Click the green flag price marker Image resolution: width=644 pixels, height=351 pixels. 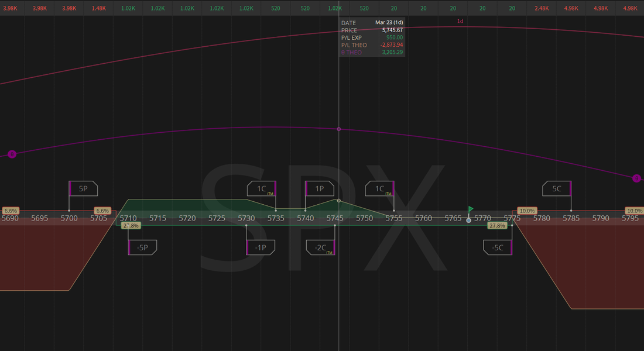[471, 209]
